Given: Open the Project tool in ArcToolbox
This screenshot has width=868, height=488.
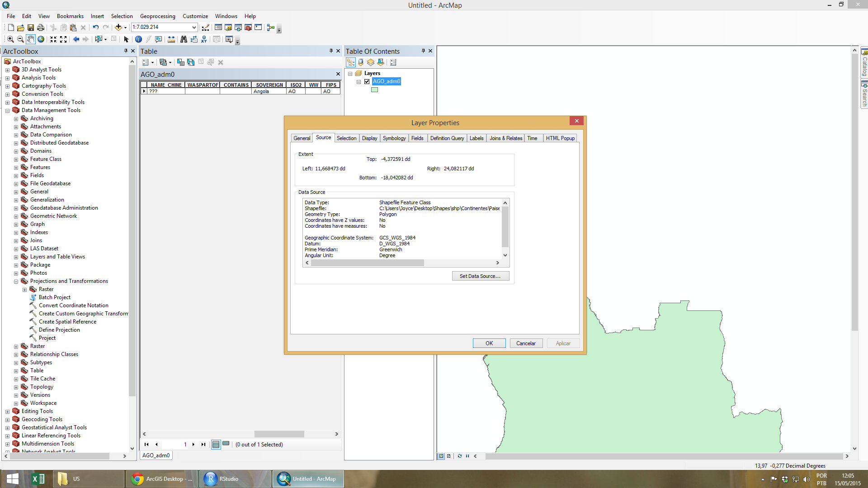Looking at the screenshot, I should coord(47,338).
